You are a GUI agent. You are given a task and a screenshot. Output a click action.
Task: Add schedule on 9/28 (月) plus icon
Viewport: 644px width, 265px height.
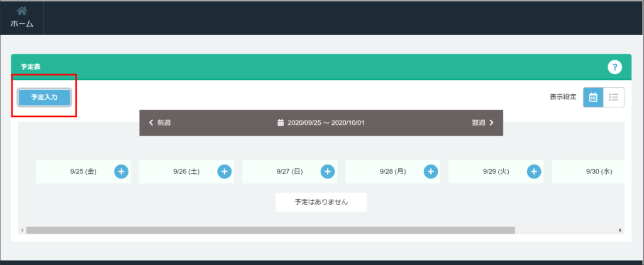click(430, 171)
